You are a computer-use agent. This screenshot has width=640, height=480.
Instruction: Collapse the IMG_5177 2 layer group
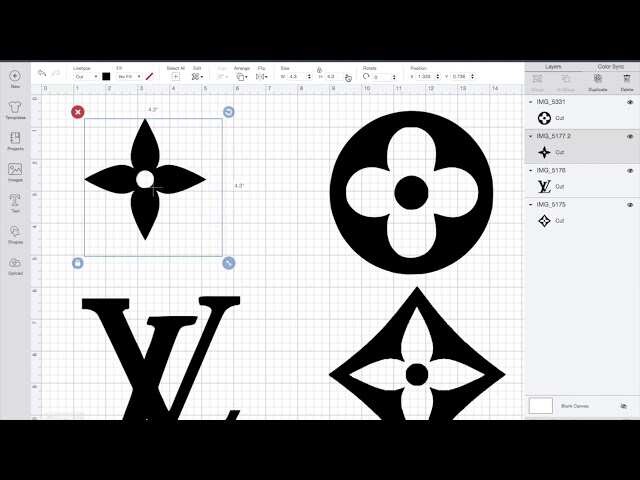click(x=531, y=136)
